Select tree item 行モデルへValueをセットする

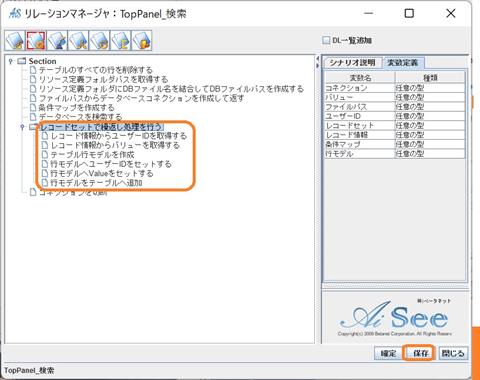102,173
